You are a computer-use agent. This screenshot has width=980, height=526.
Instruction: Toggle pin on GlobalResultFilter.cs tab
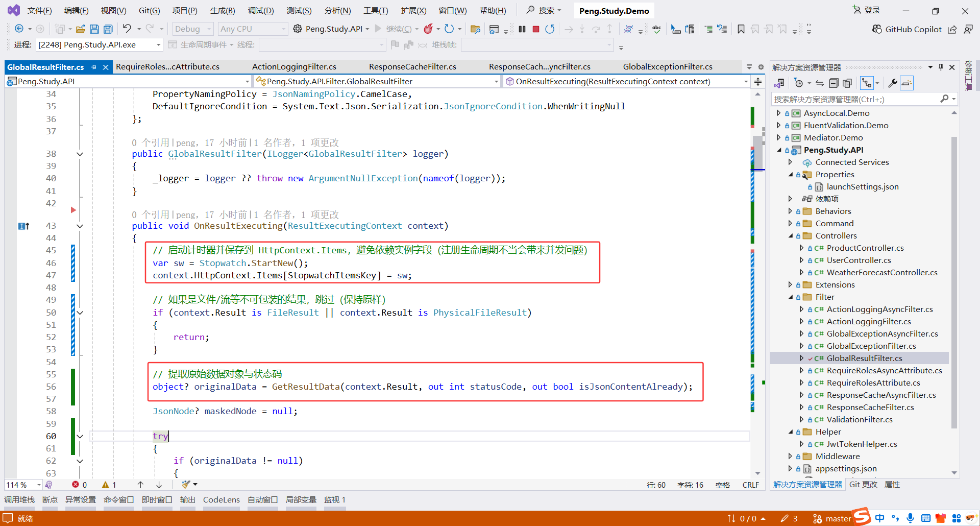[x=94, y=67]
